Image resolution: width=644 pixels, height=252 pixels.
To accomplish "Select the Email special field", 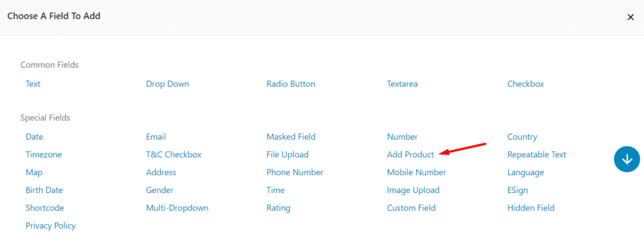I will point(156,136).
